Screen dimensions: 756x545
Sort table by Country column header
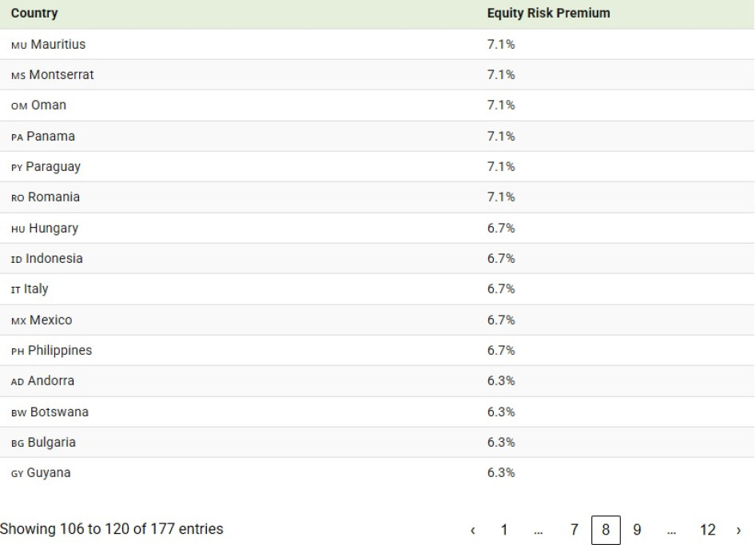point(34,14)
